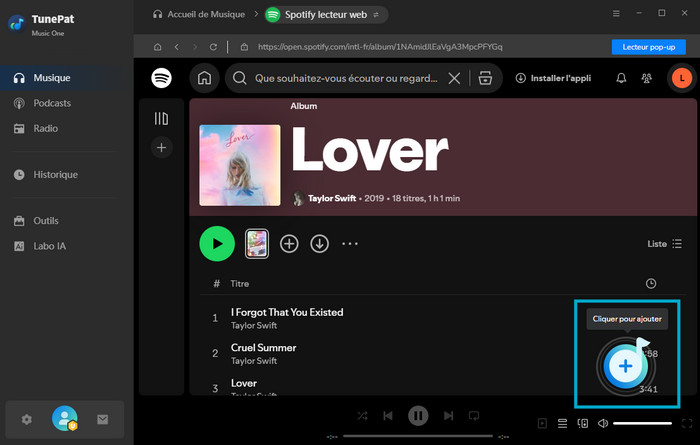Go to Spotify home button
Screen dimensions: 700x445
[204, 78]
